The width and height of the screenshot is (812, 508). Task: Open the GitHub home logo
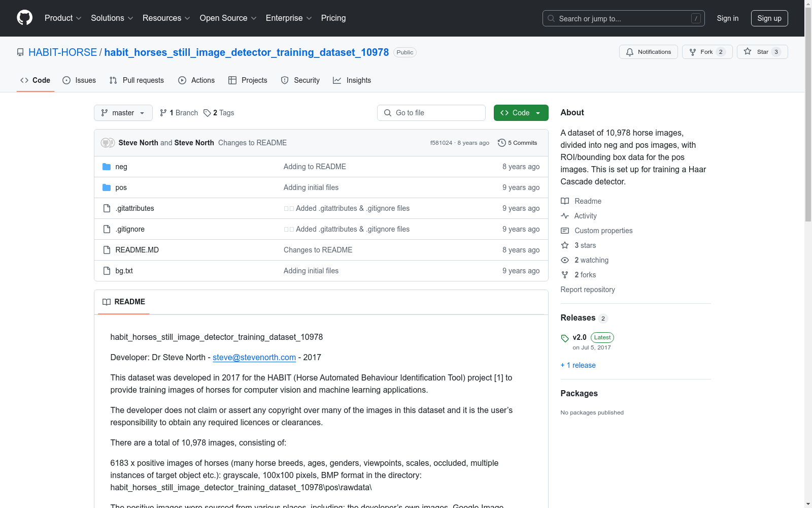coord(24,18)
